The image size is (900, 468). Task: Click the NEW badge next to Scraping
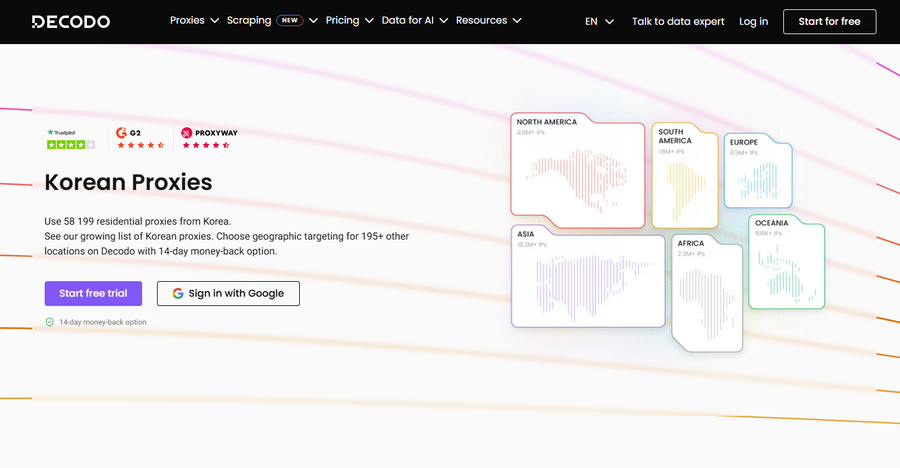click(x=289, y=20)
